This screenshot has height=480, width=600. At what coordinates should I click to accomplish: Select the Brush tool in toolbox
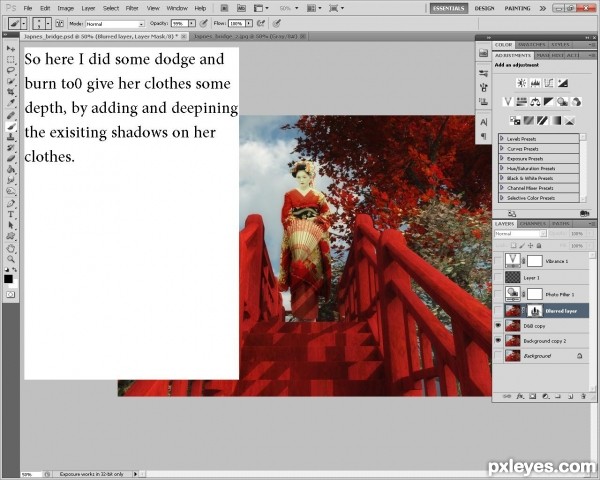point(11,126)
